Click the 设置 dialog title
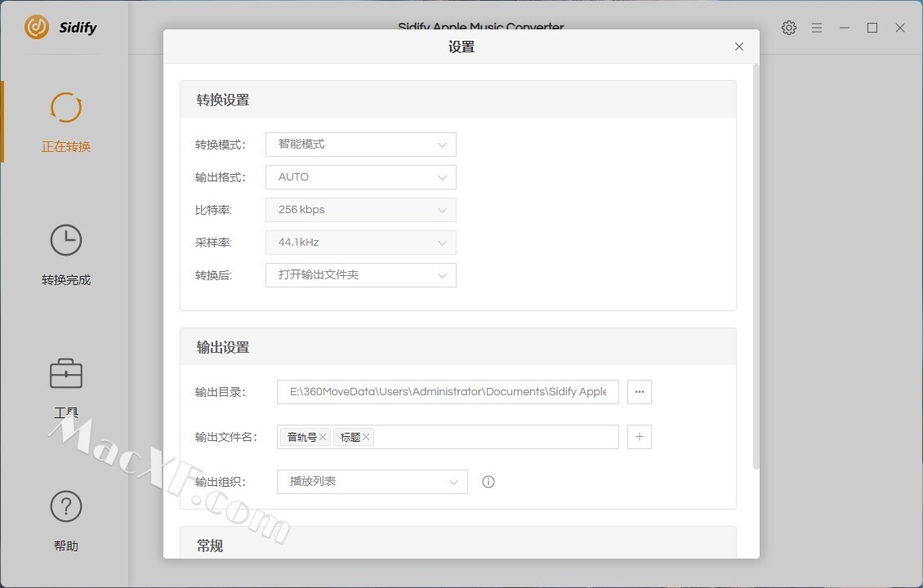Screen dimensions: 923x588 pyautogui.click(x=461, y=47)
